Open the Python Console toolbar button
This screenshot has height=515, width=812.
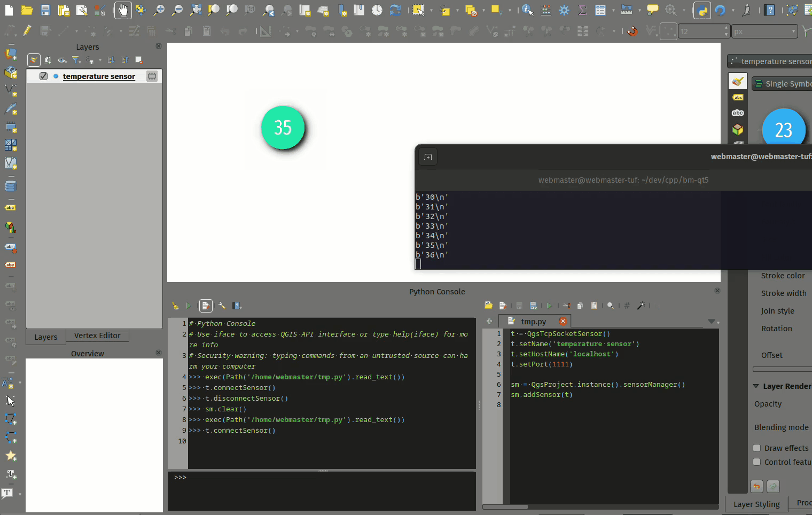pos(702,10)
